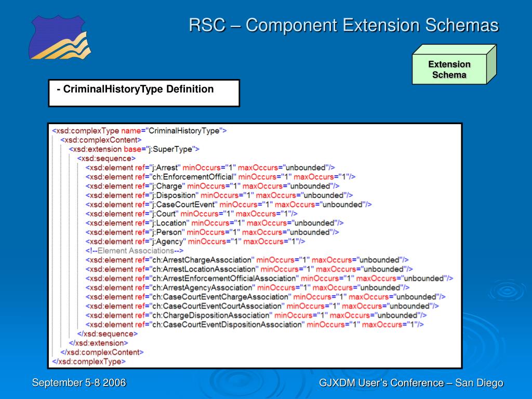Click the opening xsd:sequence tag
532x399 pixels.
pos(106,158)
